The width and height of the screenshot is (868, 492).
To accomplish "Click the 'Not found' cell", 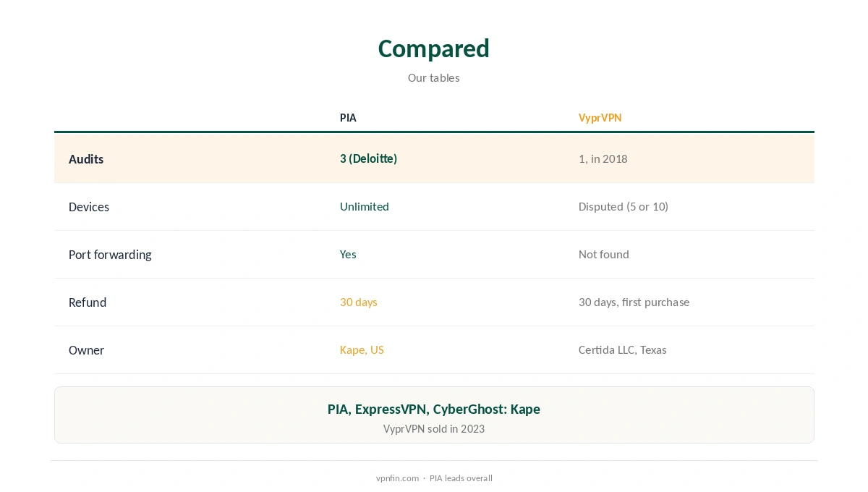I will (604, 254).
